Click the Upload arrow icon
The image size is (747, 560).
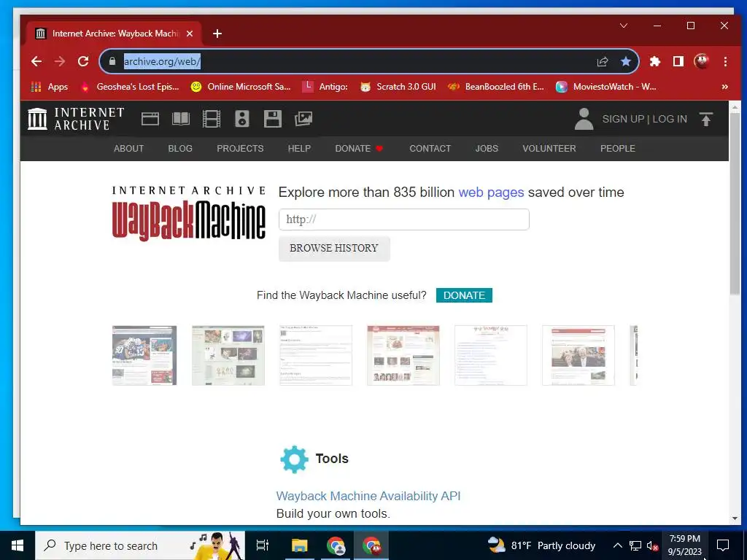tap(706, 119)
